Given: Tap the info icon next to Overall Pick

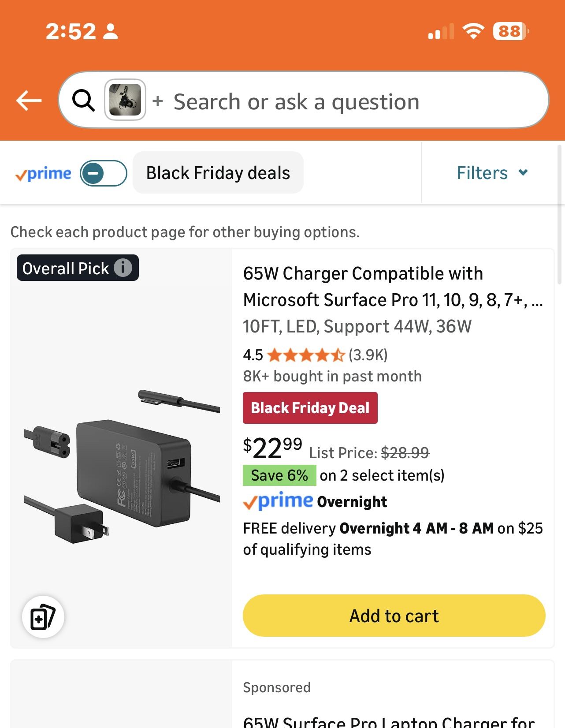Looking at the screenshot, I should [125, 267].
